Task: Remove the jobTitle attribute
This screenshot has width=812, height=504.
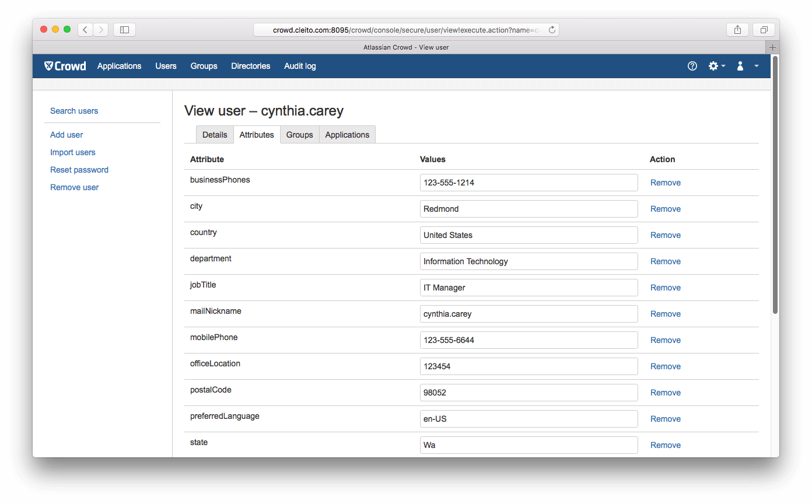Action: [666, 288]
